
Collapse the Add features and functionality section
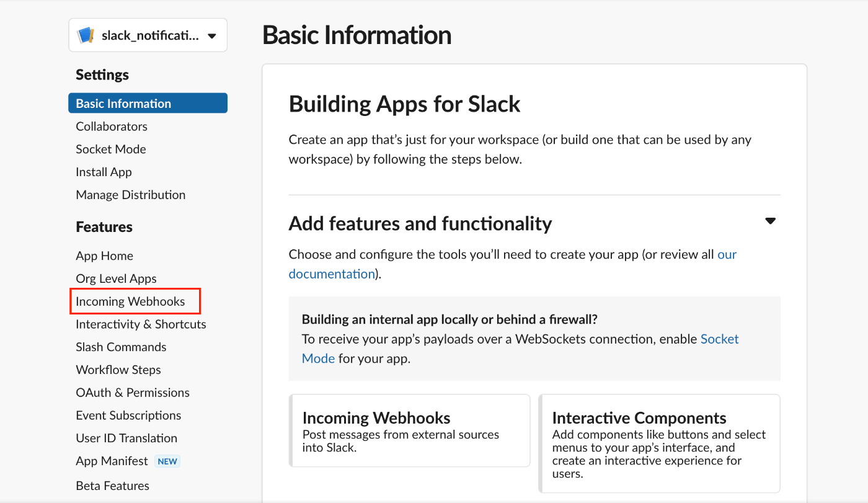(x=770, y=221)
